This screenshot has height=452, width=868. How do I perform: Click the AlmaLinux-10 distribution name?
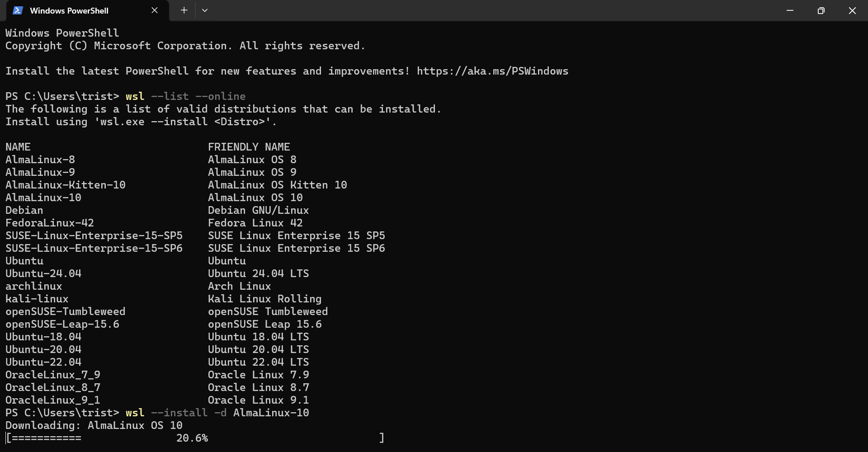click(x=43, y=198)
